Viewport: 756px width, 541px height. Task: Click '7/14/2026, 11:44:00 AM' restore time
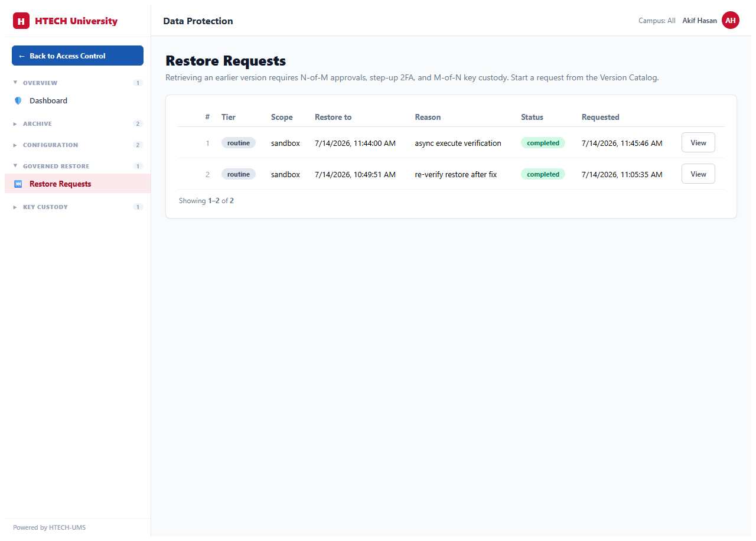point(355,144)
